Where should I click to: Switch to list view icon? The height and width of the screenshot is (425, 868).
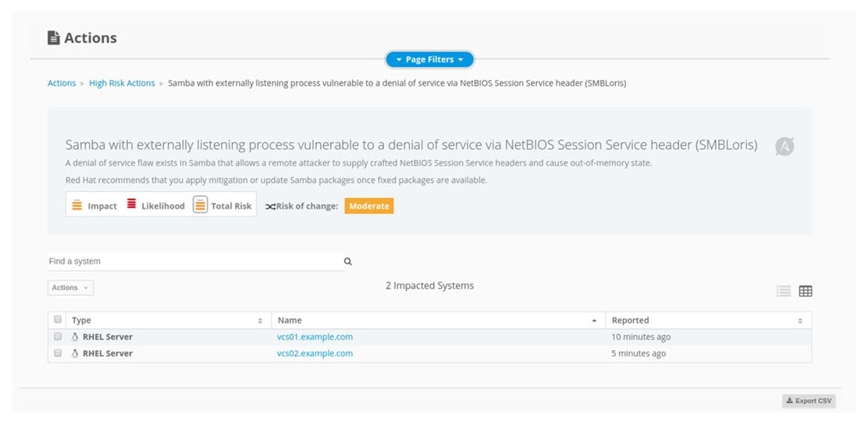pyautogui.click(x=784, y=291)
